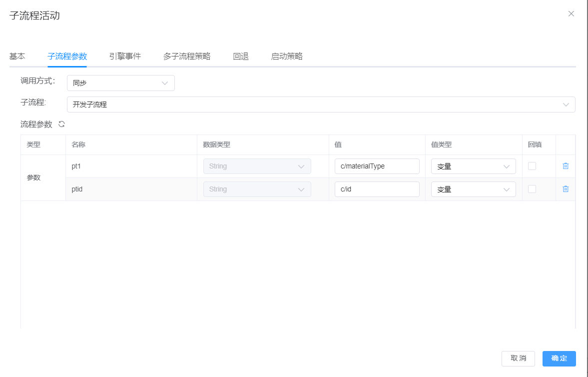Screen dimensions: 588x377
Task: Delete the ptid parameter row
Action: (566, 189)
